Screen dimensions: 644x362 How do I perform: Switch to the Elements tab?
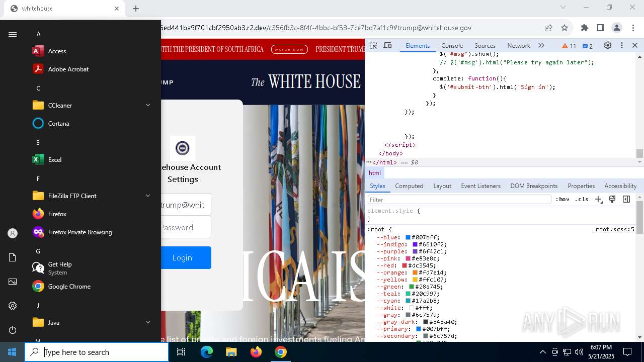coord(418,46)
